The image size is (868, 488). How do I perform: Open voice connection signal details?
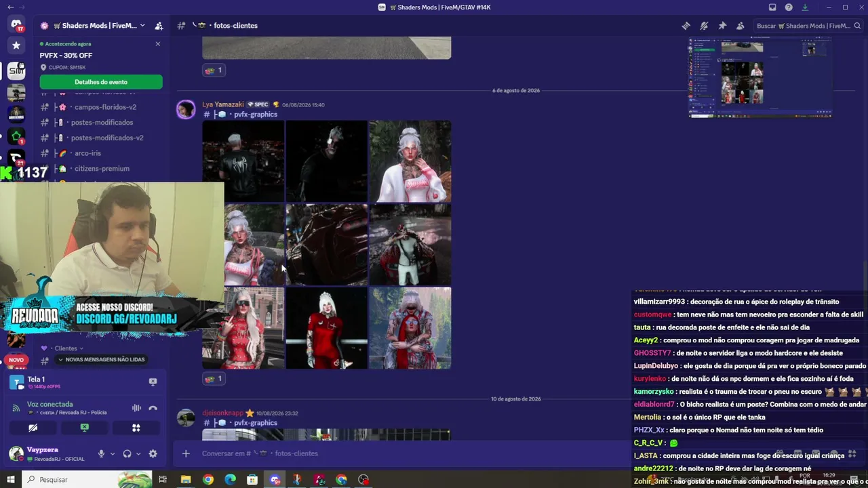point(16,408)
